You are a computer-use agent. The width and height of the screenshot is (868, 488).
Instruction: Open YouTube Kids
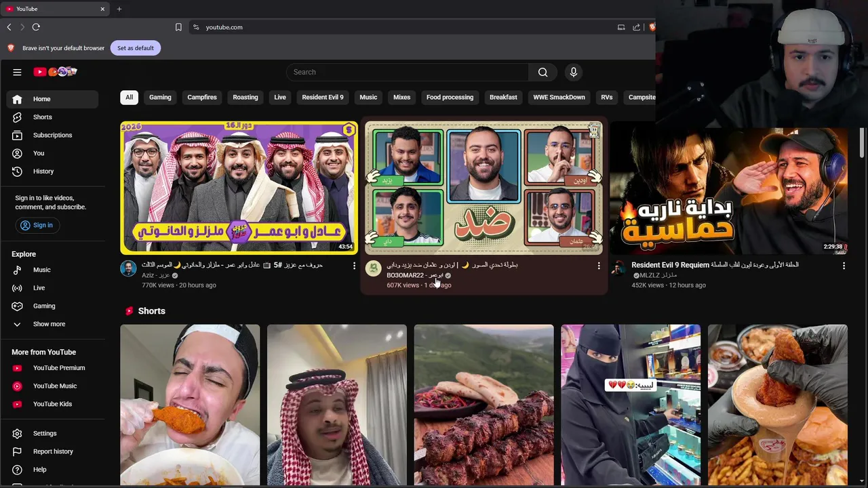tap(53, 404)
